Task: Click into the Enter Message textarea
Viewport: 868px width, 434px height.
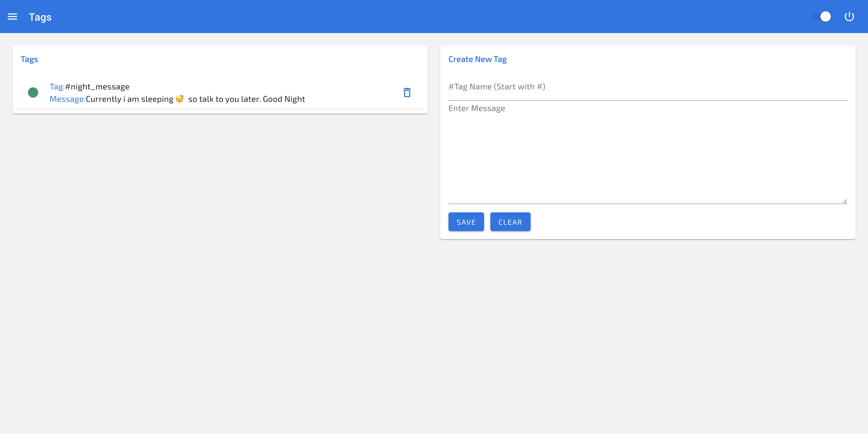Action: click(648, 153)
